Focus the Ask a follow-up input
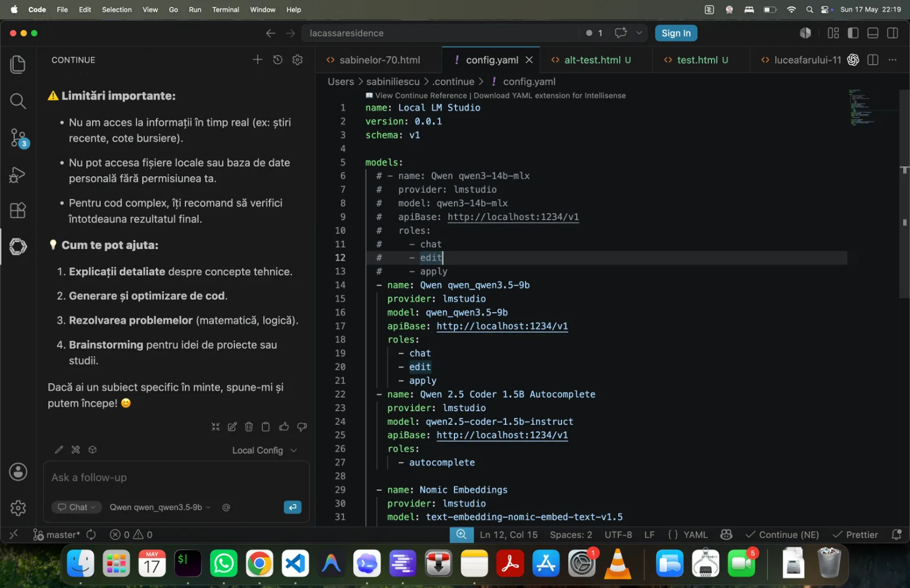 [176, 478]
